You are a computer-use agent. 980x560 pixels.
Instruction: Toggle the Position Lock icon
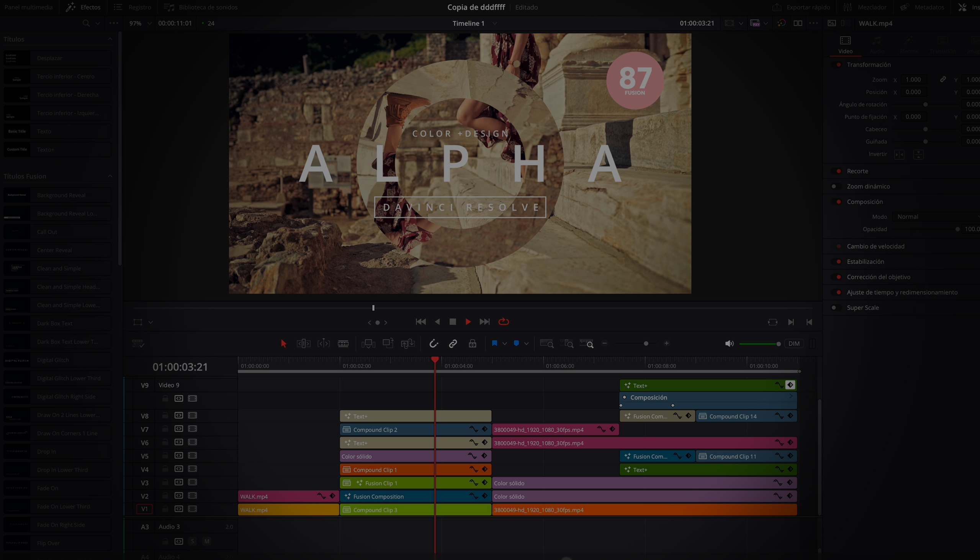(473, 343)
